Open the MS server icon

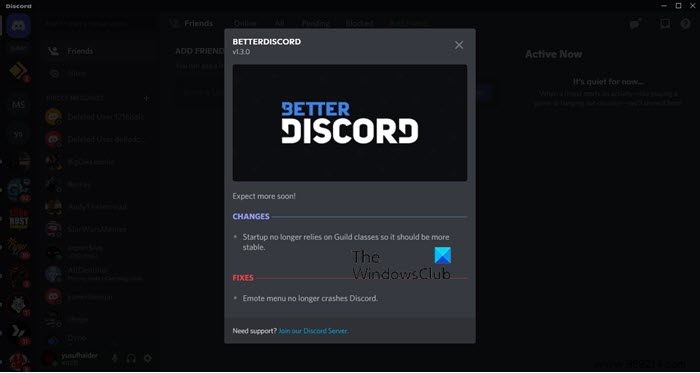pos(18,105)
